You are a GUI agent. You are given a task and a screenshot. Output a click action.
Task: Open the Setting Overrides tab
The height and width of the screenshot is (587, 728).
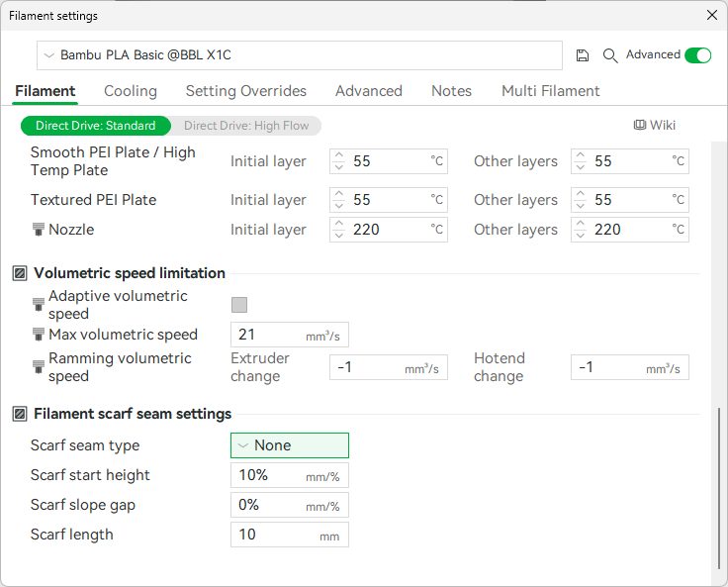[x=246, y=91]
